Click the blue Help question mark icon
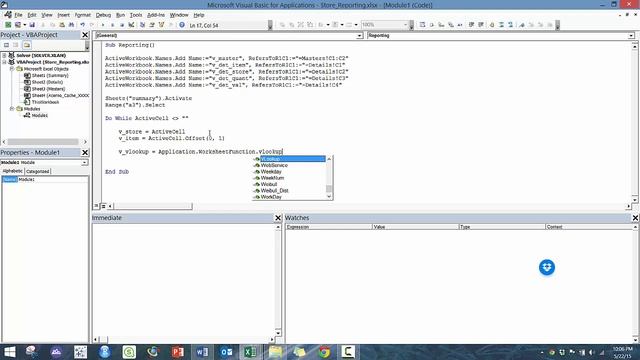Image resolution: width=640 pixels, height=360 pixels. pos(182,25)
